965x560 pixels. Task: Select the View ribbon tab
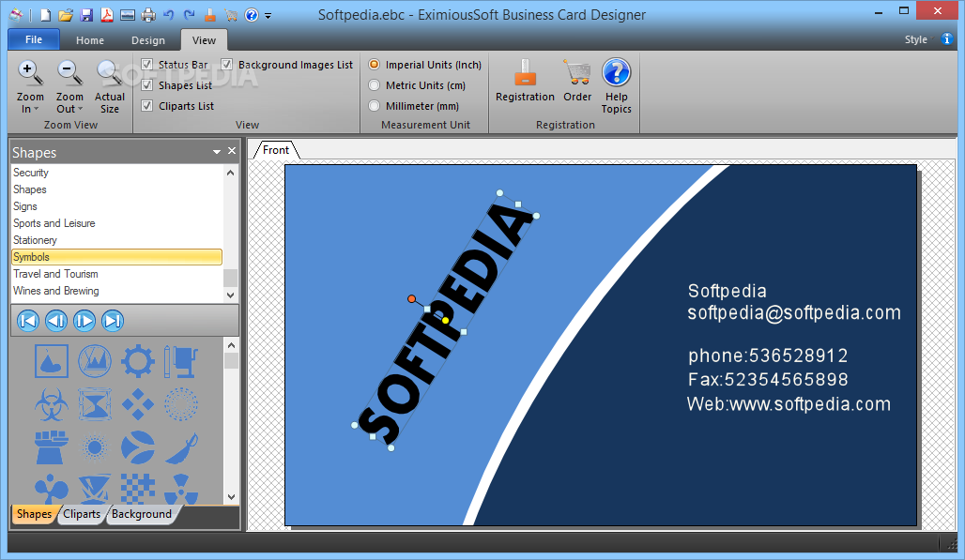(x=204, y=40)
